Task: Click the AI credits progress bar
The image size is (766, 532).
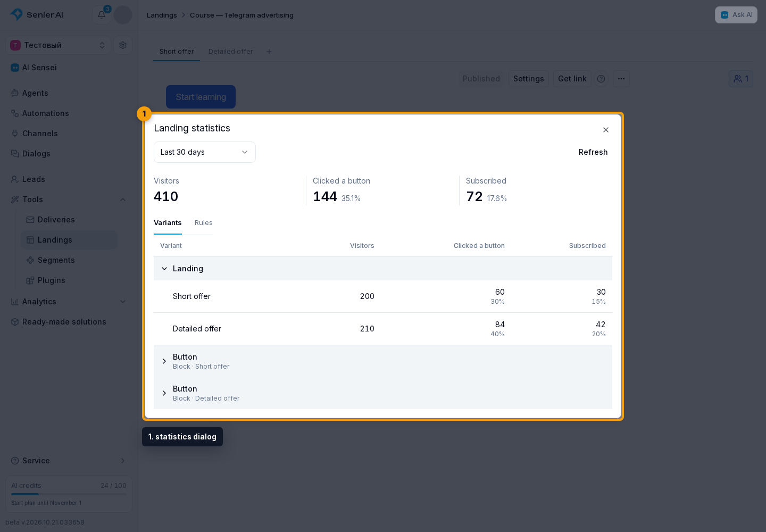Action: [69, 494]
